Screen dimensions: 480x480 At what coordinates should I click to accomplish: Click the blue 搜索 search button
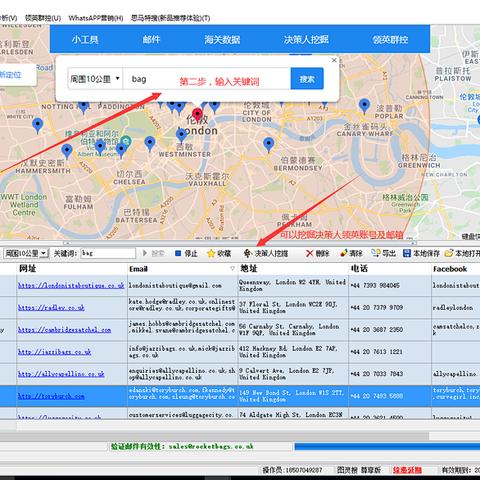coord(307,79)
